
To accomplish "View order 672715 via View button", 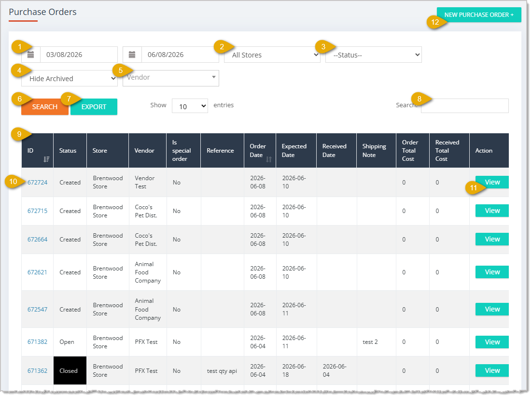I will [492, 211].
